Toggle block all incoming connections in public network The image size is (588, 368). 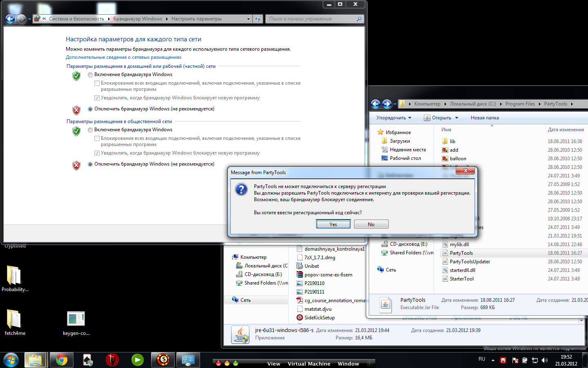[x=97, y=138]
